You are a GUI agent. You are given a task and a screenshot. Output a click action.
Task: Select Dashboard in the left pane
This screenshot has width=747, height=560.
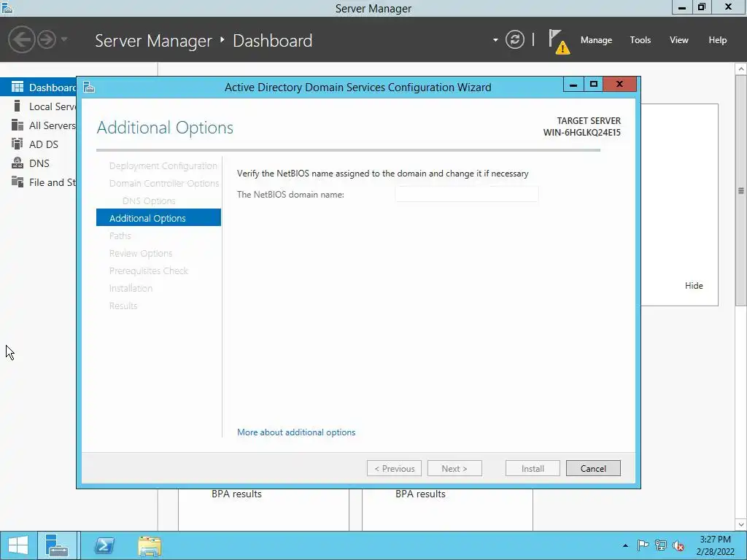38,87
